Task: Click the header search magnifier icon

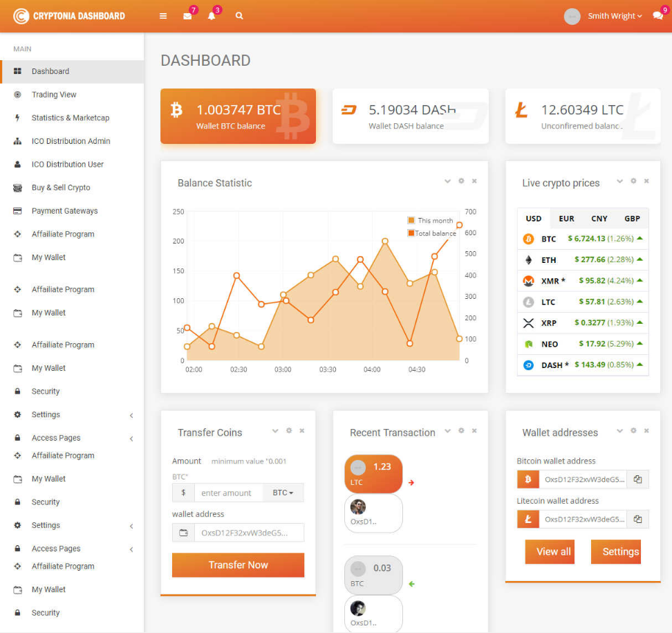Action: [239, 16]
